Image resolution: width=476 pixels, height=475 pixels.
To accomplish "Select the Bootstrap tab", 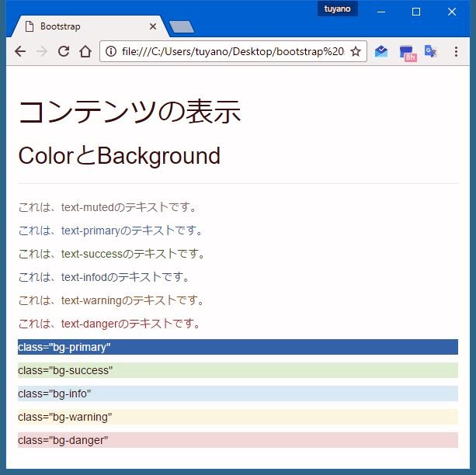I will pos(85,26).
